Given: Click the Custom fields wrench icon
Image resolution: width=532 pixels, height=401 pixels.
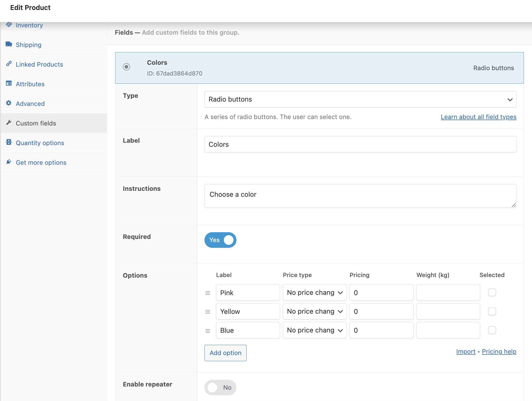Looking at the screenshot, I should [9, 123].
